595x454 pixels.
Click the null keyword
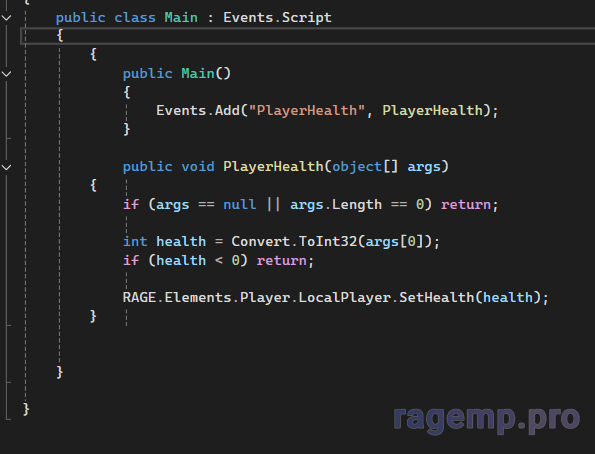(x=239, y=204)
